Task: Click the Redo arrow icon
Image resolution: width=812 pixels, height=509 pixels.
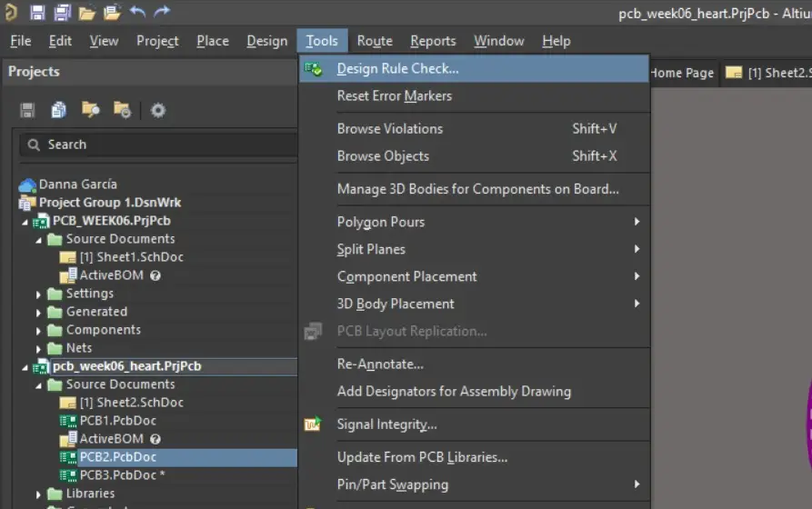Action: pyautogui.click(x=162, y=13)
